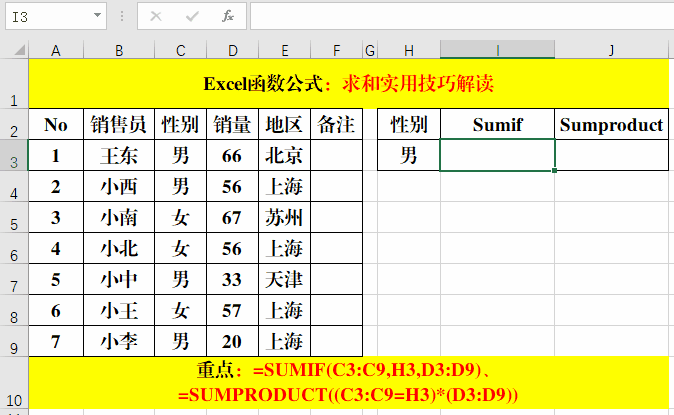The width and height of the screenshot is (674, 415).
Task: Click cell containing '小西'
Action: point(119,186)
